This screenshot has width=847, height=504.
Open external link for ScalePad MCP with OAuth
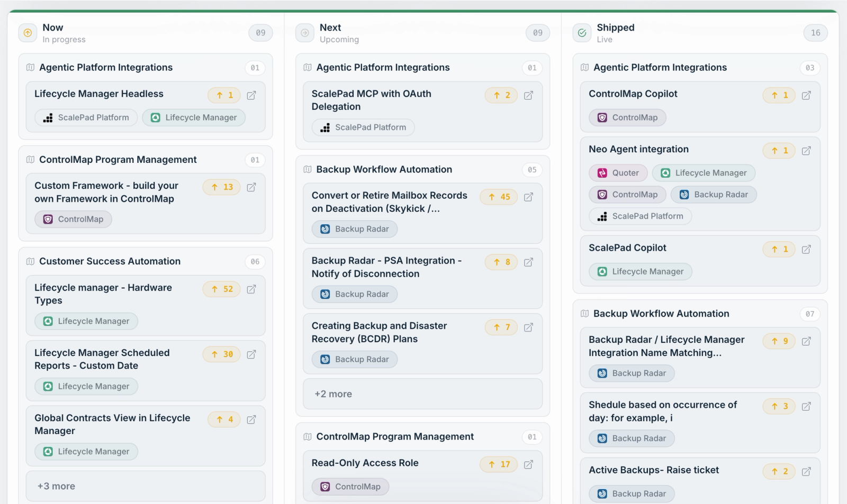[528, 95]
